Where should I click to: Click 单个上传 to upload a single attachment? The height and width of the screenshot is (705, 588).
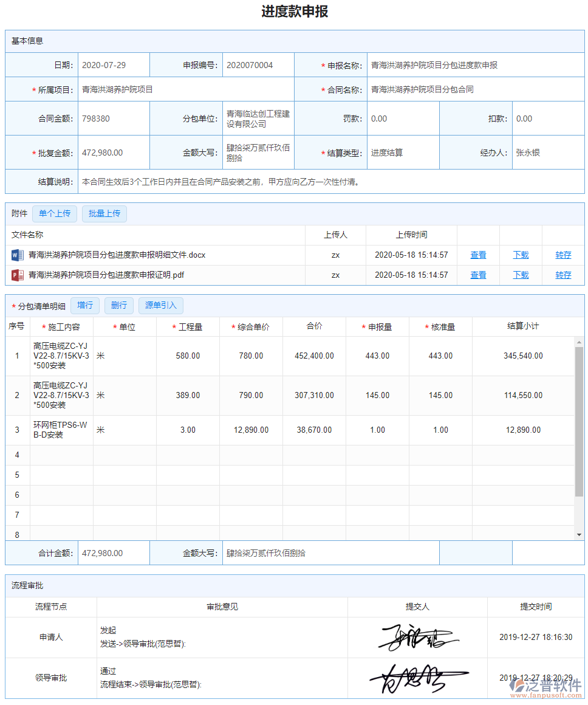pos(55,213)
